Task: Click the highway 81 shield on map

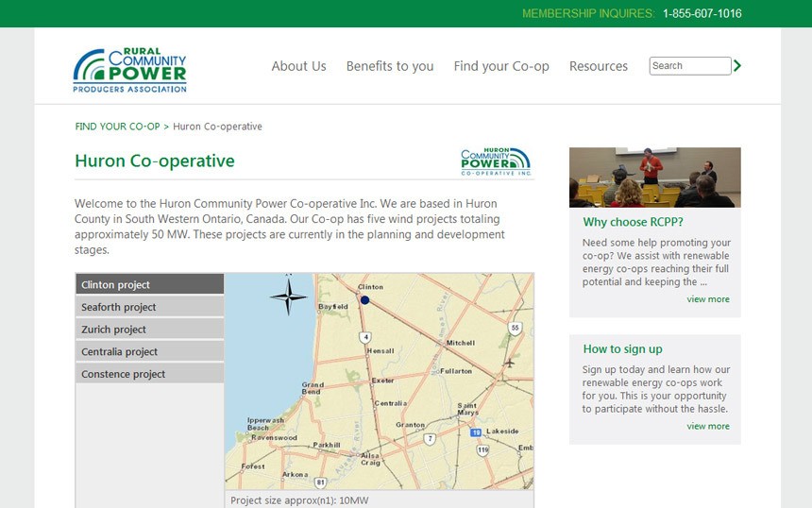Action: (x=321, y=483)
